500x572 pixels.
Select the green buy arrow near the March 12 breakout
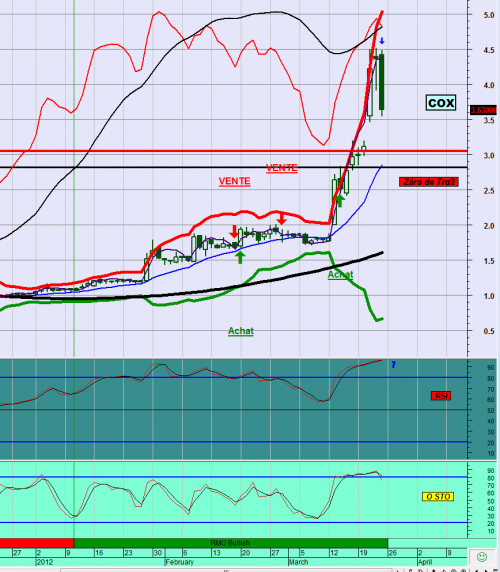[x=340, y=201]
